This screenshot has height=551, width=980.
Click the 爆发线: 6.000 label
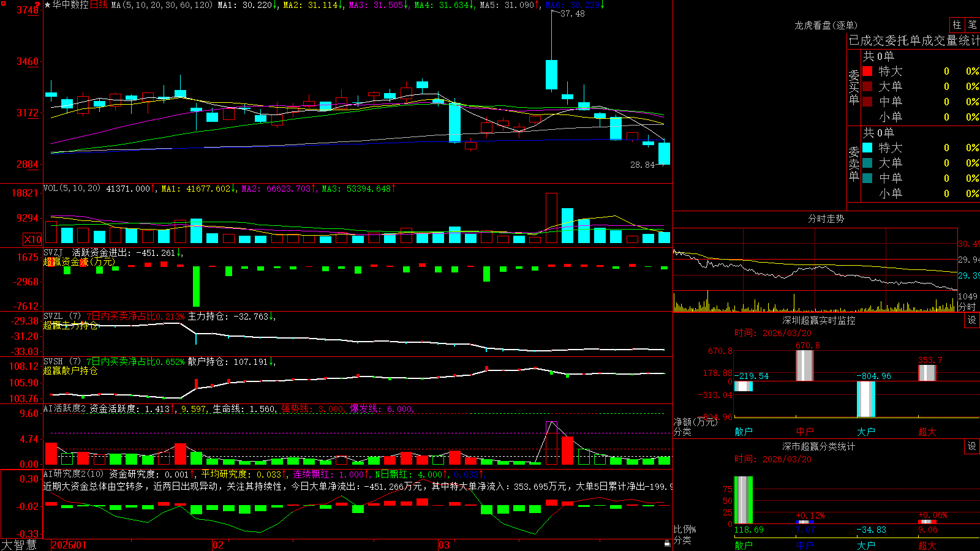(x=382, y=409)
